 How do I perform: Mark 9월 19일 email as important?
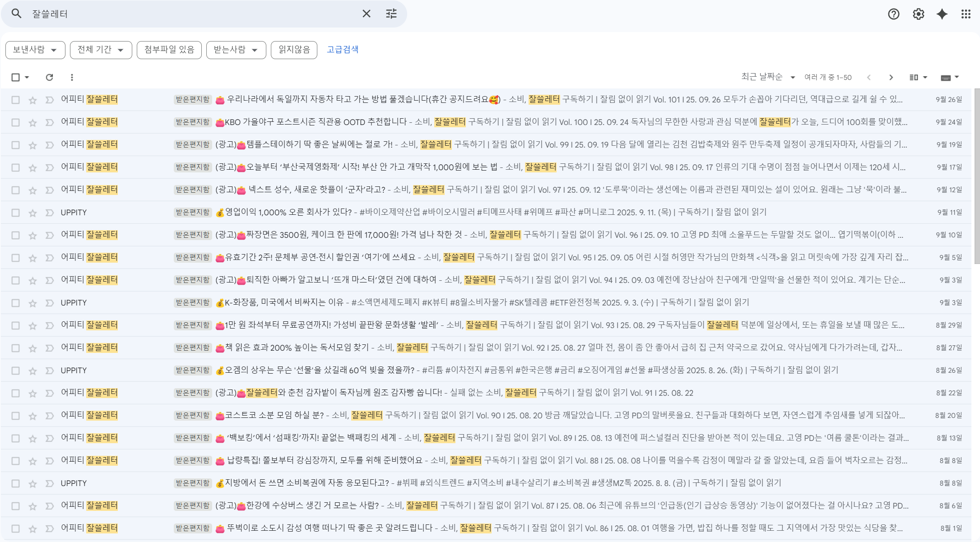click(49, 145)
